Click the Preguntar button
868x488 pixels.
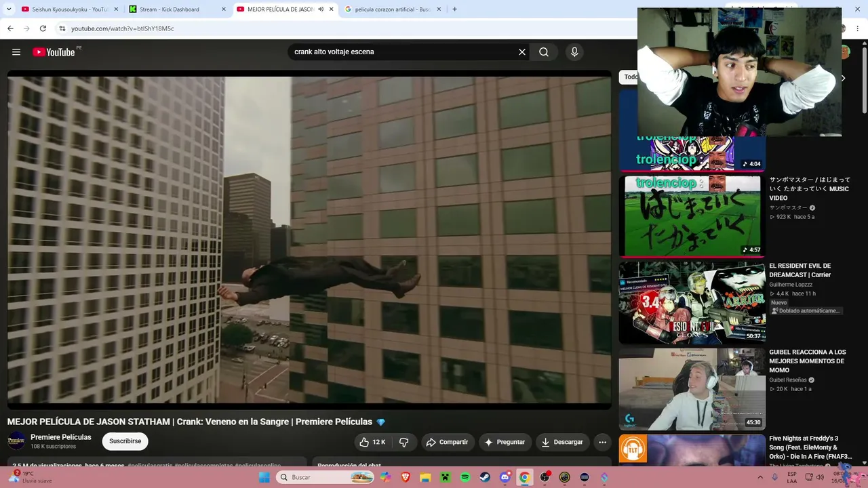pyautogui.click(x=504, y=442)
